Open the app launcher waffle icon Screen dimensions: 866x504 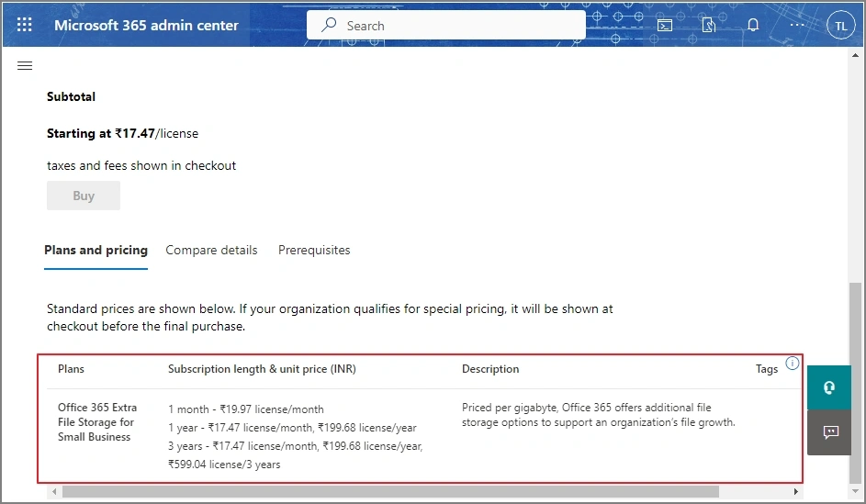tap(24, 25)
